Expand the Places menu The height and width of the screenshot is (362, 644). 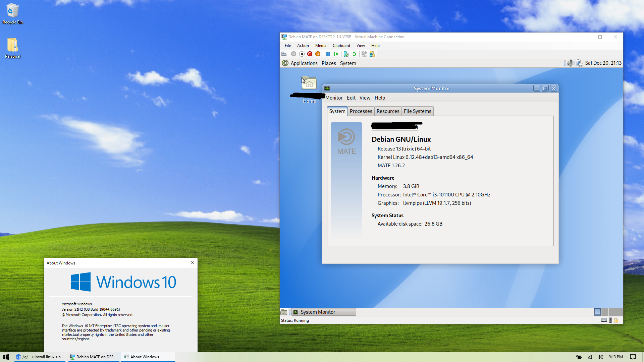coord(329,63)
